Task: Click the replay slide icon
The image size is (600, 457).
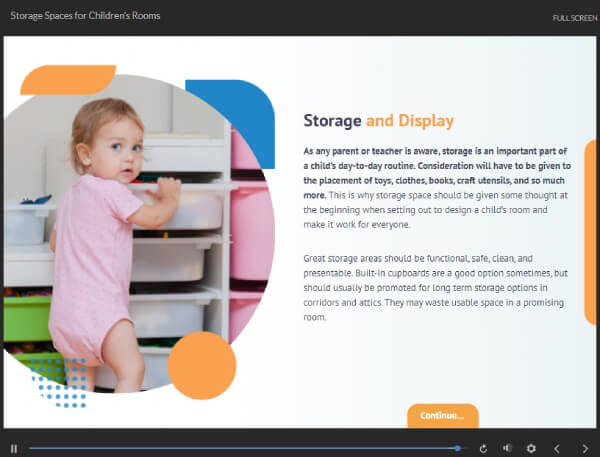Action: click(484, 449)
